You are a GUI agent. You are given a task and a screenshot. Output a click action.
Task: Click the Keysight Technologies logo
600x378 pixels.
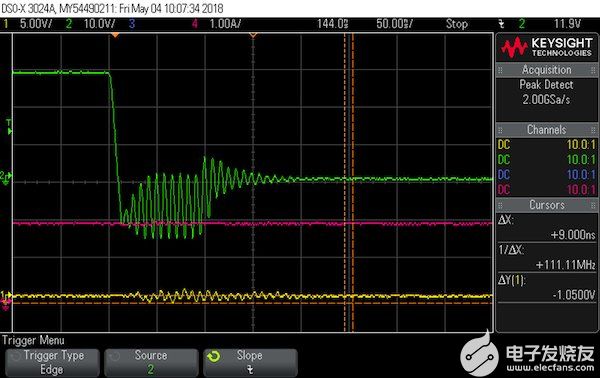click(546, 47)
